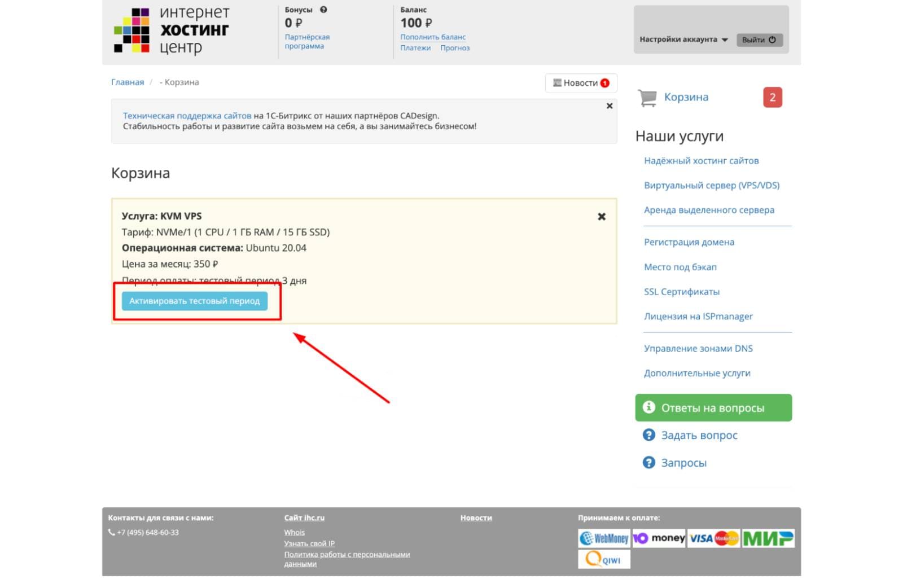903x588 pixels.
Task: Open the Платежи link
Action: tap(415, 48)
